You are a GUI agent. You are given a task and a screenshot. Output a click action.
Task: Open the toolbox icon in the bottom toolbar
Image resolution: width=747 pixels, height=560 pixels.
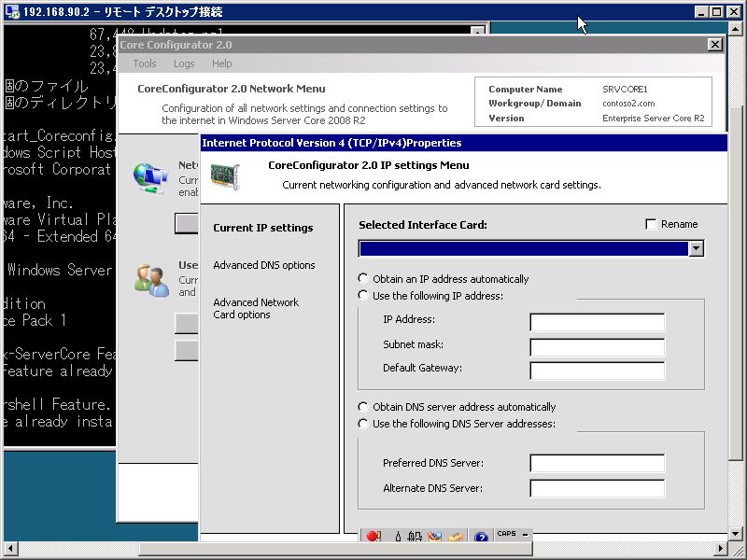(x=455, y=536)
